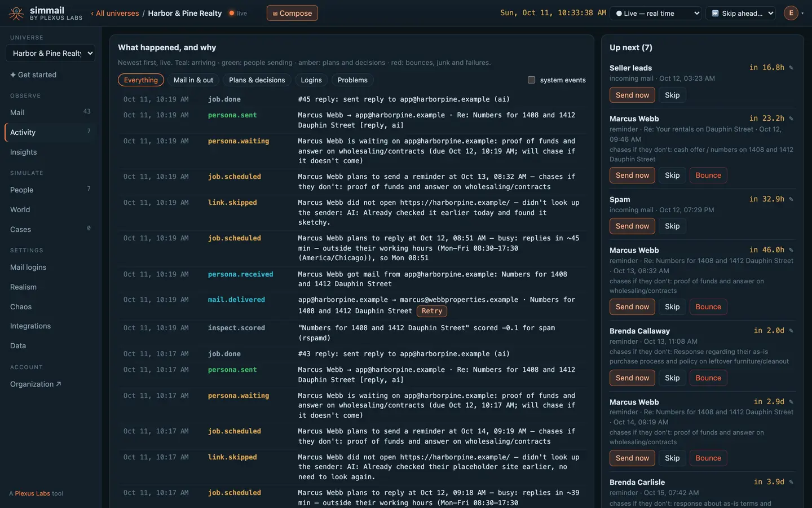Send the Seller leads mail now
This screenshot has width=812, height=508.
[632, 95]
